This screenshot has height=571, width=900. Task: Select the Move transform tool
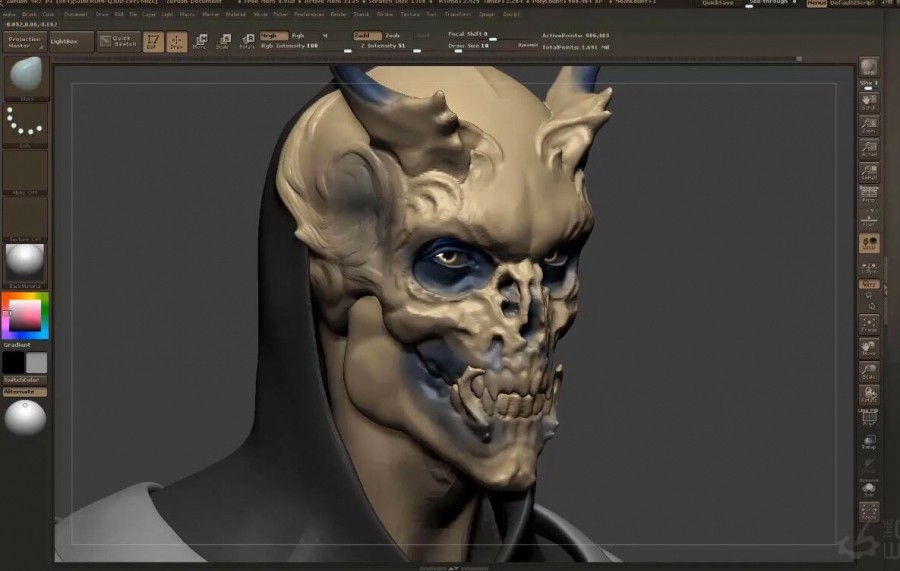(x=200, y=42)
